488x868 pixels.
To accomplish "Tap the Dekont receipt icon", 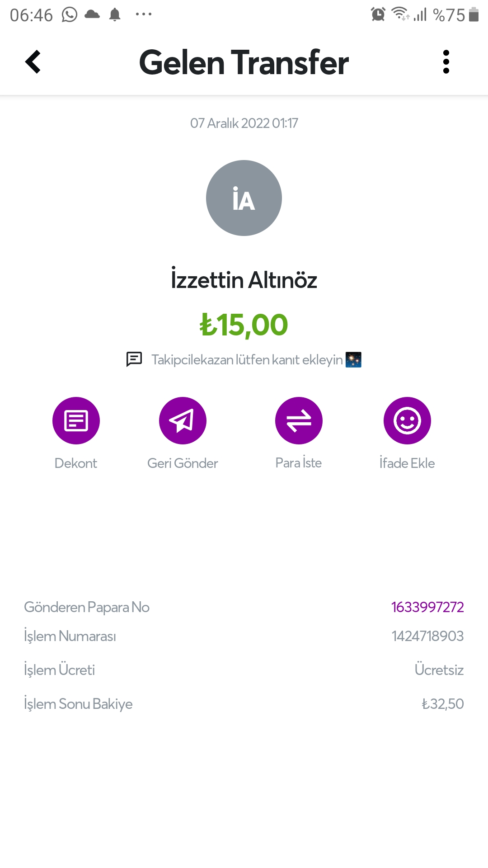I will click(x=76, y=420).
